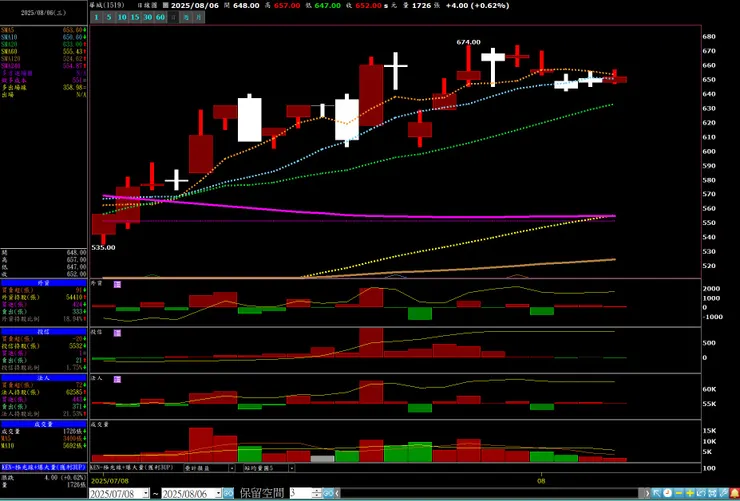Zoom in with the yellow plus icon
The image size is (740, 501).
(690, 493)
